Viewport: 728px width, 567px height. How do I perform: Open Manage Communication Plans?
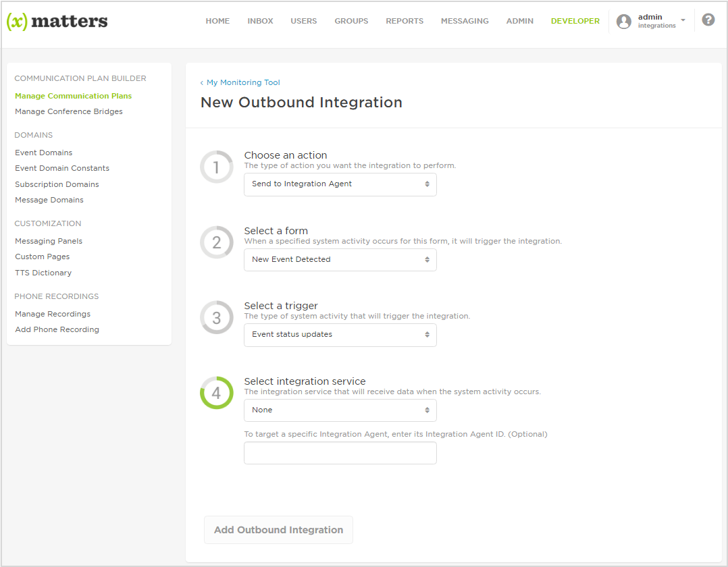click(x=74, y=96)
